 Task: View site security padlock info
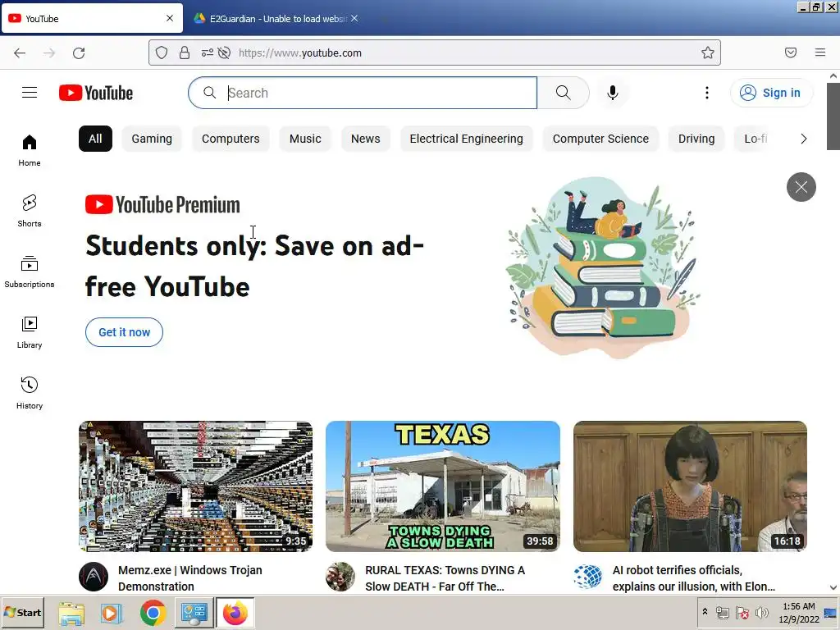point(185,52)
